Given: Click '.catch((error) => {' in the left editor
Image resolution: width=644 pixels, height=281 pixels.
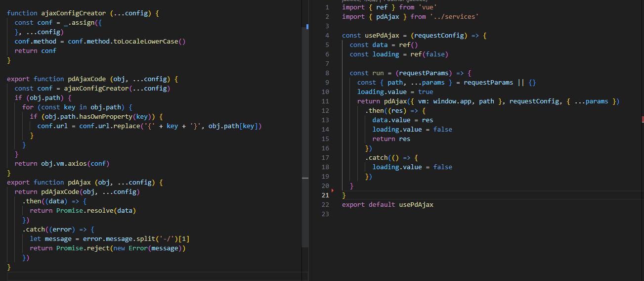Looking at the screenshot, I should point(58,230).
